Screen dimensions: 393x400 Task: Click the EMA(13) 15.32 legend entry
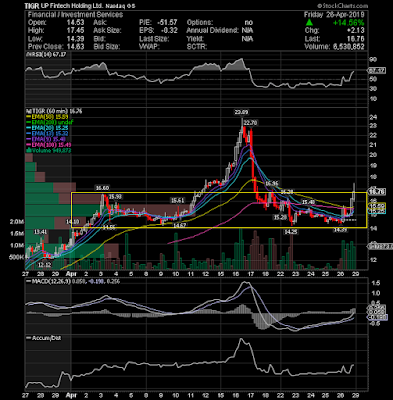click(48, 134)
